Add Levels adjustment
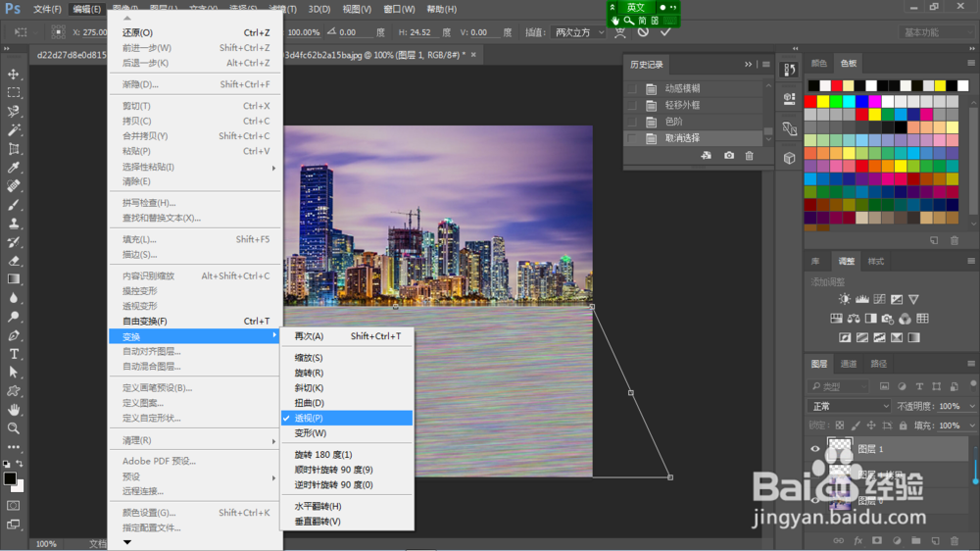 pyautogui.click(x=861, y=299)
